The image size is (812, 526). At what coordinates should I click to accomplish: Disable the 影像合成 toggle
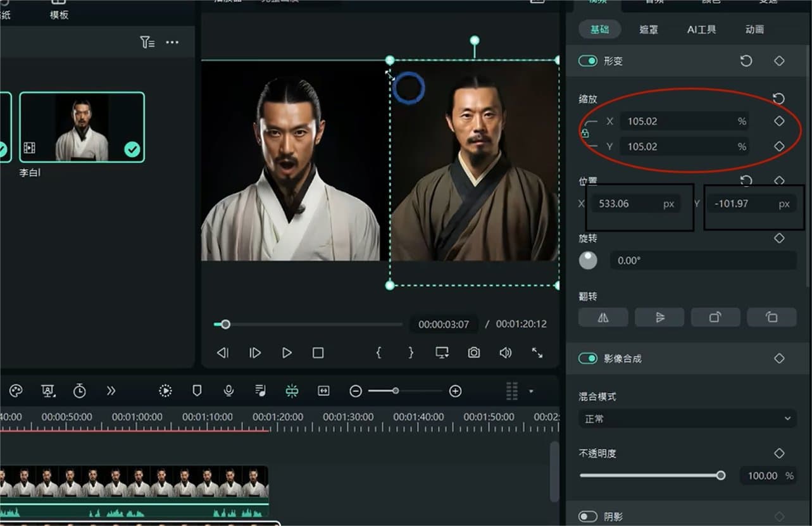588,358
